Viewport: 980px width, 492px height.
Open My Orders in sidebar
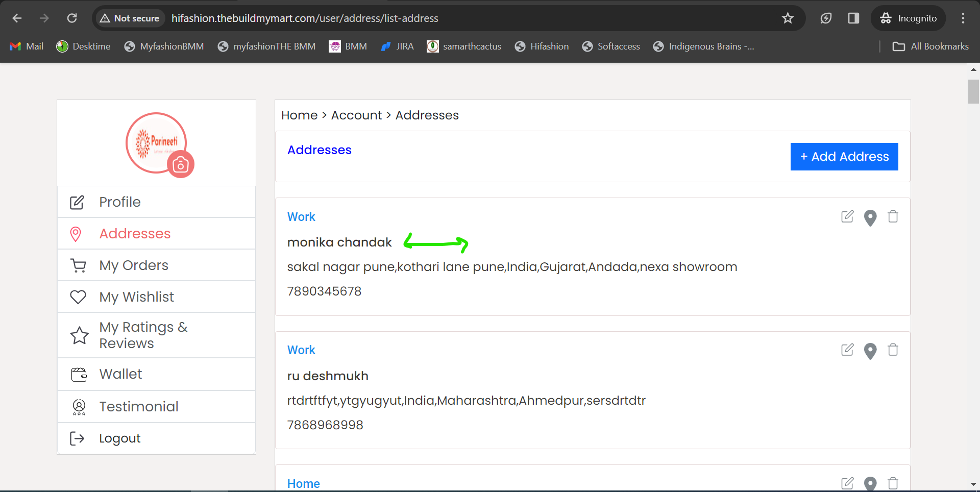click(156, 265)
